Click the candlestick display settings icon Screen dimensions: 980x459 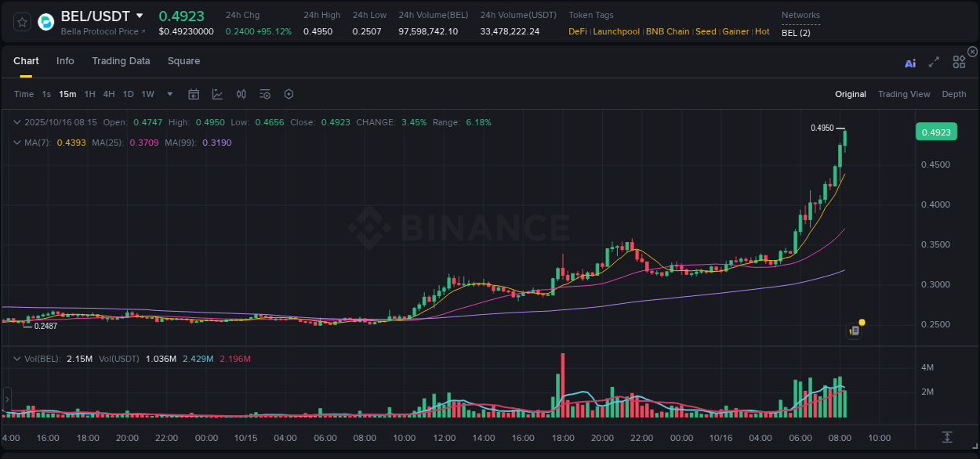tap(241, 94)
